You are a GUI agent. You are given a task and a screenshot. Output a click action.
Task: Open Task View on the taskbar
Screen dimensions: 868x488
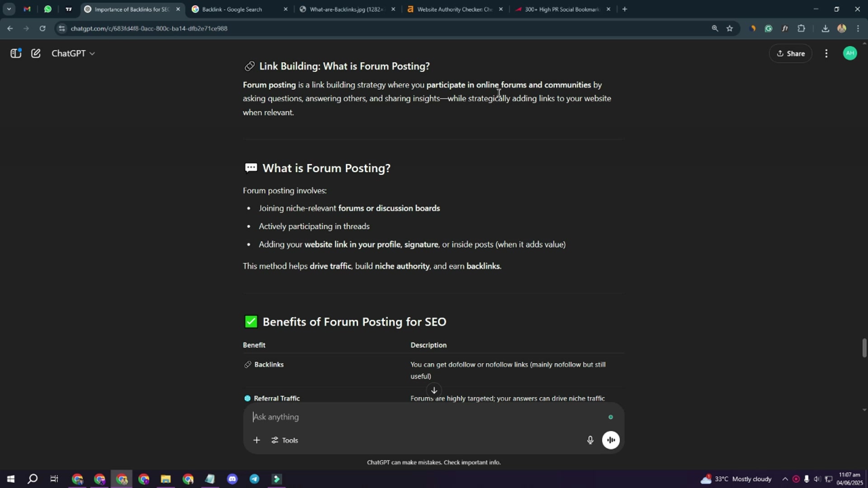point(54,479)
